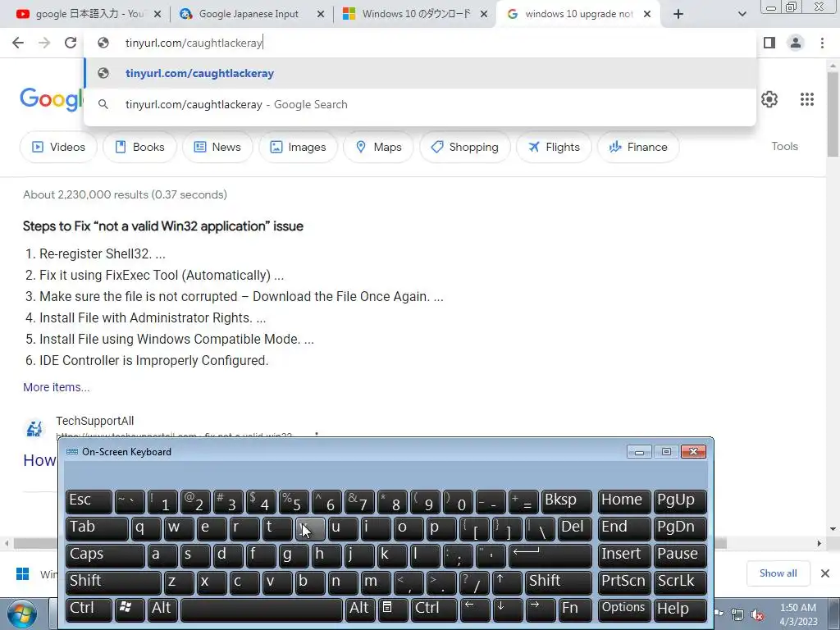840x630 pixels.
Task: Tap the left arrow key on keyboard
Action: tap(475, 609)
